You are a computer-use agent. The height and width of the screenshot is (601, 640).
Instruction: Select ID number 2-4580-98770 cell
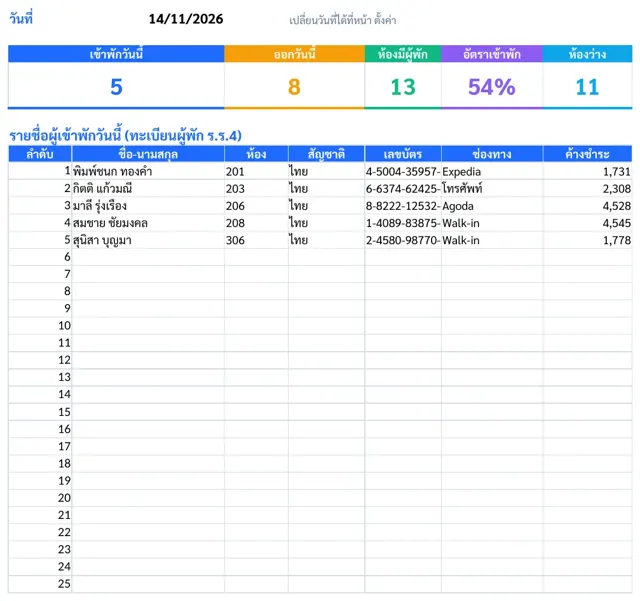coord(403,240)
